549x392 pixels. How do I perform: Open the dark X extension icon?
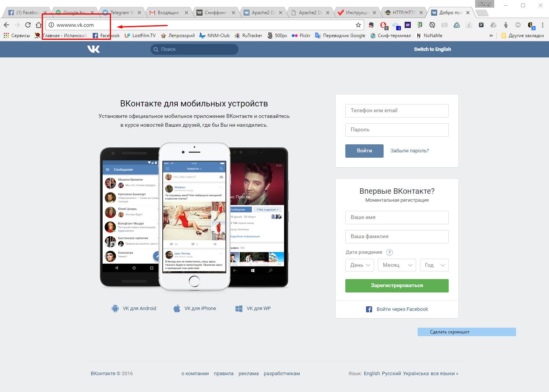481,25
